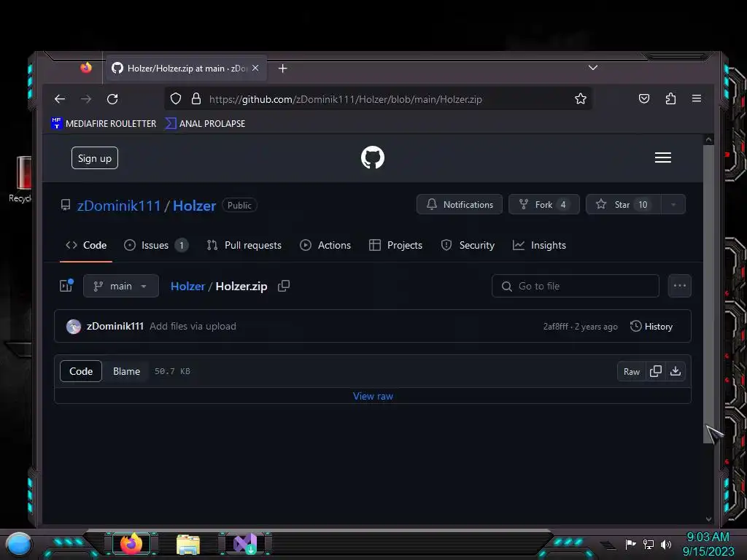Click the scrollbar up arrow

[708, 139]
